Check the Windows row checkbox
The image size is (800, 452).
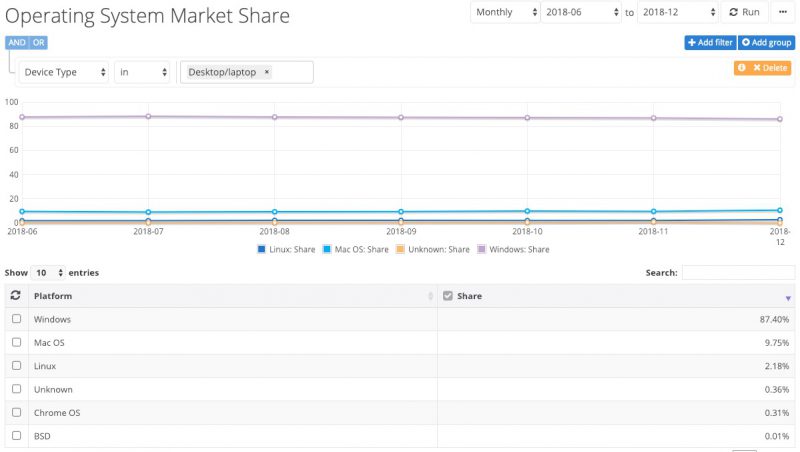pos(16,319)
